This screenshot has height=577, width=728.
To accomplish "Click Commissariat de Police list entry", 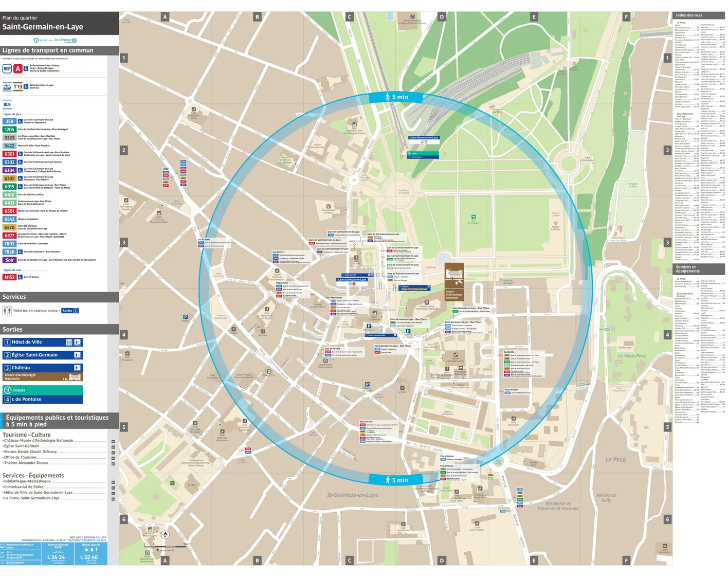I will pyautogui.click(x=23, y=487).
